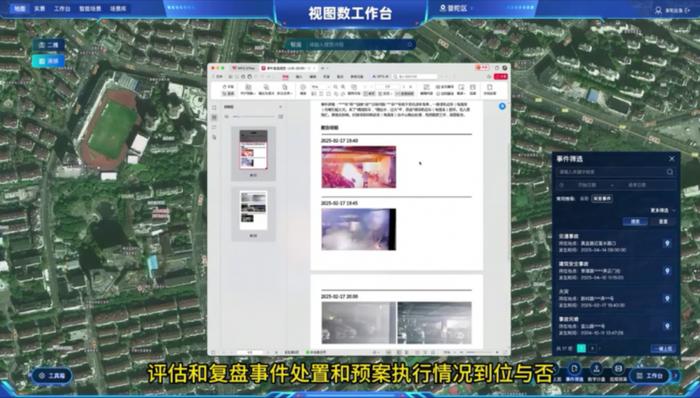This screenshot has height=398, width=700.
Task: Select the 火灾 event title
Action: point(564,292)
